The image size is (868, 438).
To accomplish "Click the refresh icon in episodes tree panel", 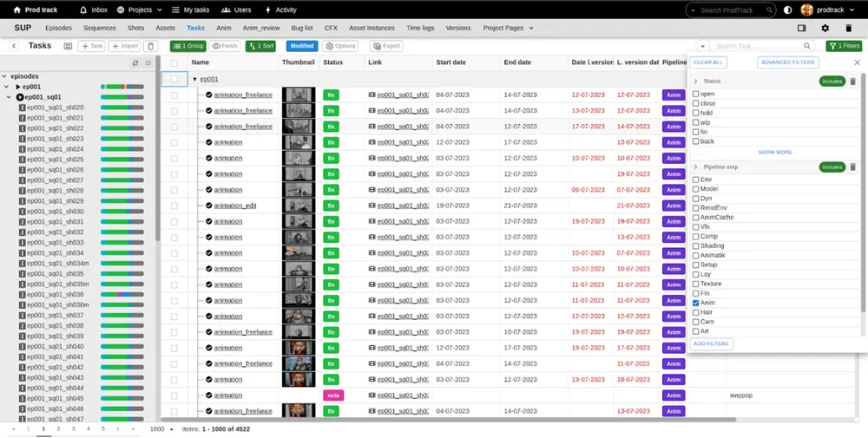I will 135,63.
